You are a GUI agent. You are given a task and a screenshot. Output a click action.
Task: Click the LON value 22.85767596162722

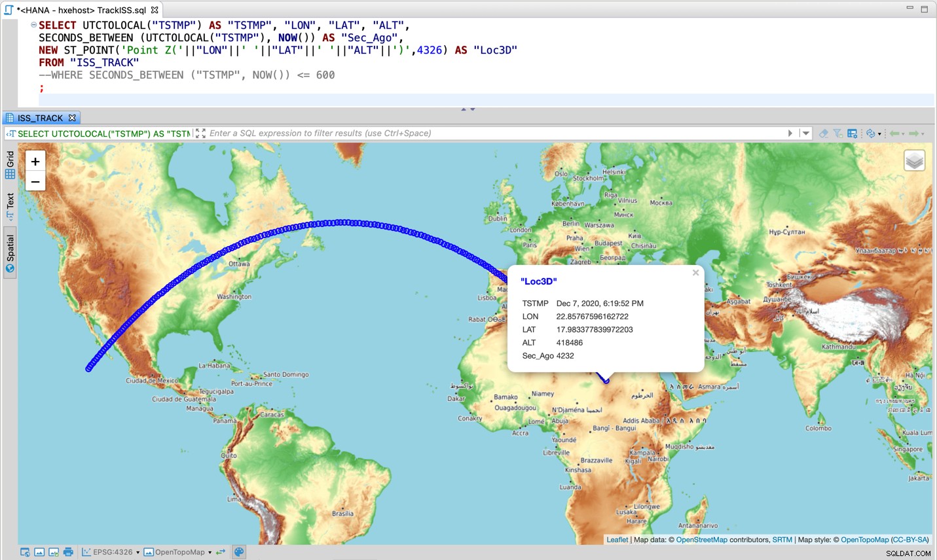[592, 317]
